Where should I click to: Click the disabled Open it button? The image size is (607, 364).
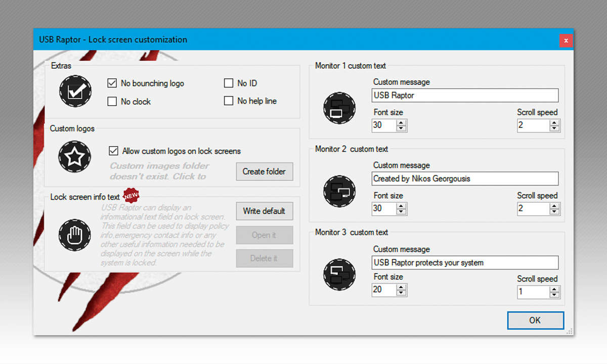[264, 235]
